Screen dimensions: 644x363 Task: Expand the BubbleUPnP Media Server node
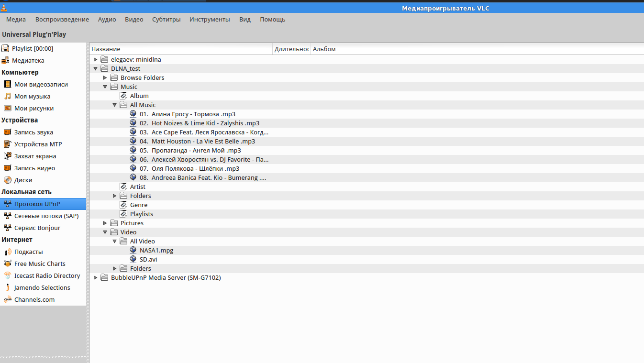[x=96, y=277]
